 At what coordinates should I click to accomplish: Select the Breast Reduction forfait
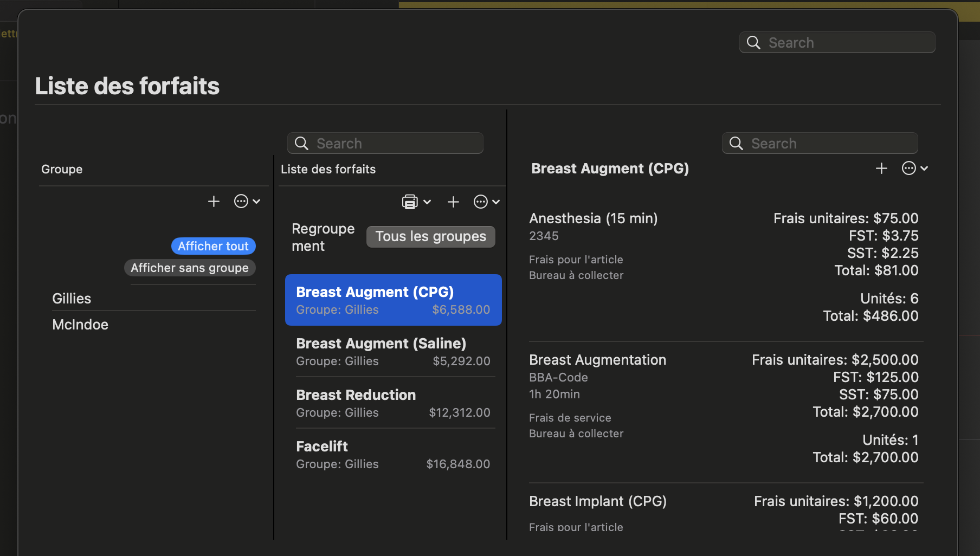[393, 403]
